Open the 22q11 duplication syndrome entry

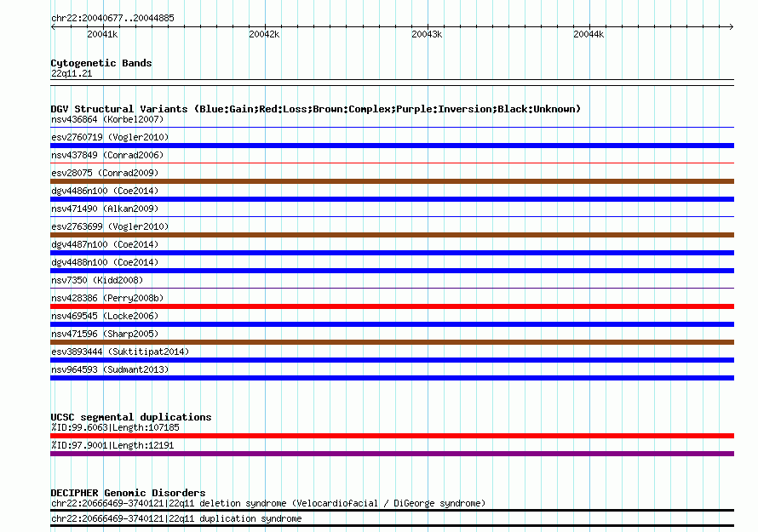point(176,519)
